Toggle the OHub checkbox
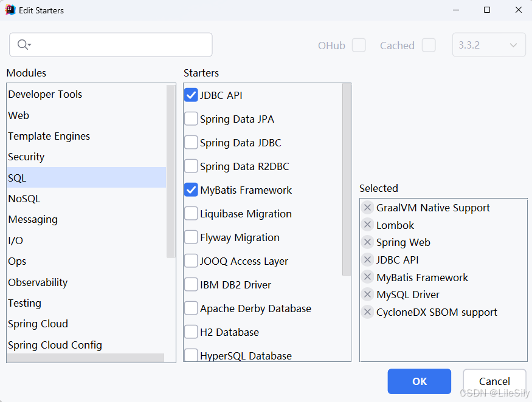 coord(359,45)
